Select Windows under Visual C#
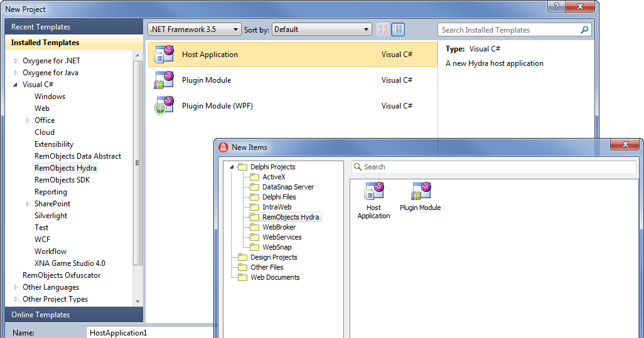The height and width of the screenshot is (338, 644). point(50,97)
